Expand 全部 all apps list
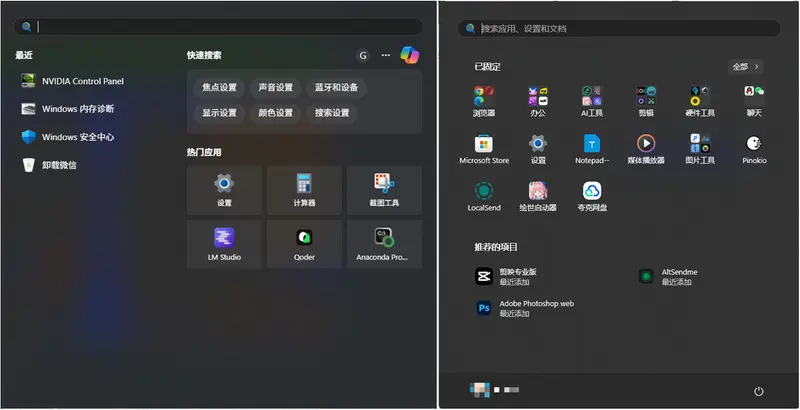This screenshot has height=410, width=800. (x=745, y=67)
